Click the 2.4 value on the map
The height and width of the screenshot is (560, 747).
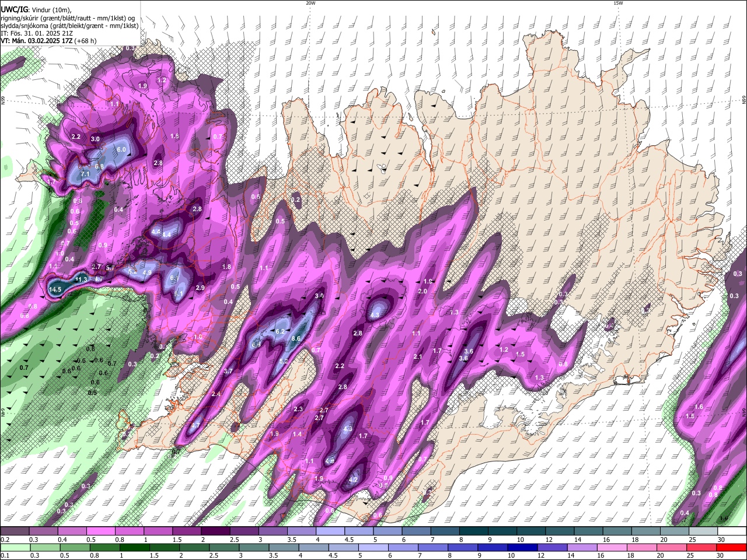click(x=216, y=394)
